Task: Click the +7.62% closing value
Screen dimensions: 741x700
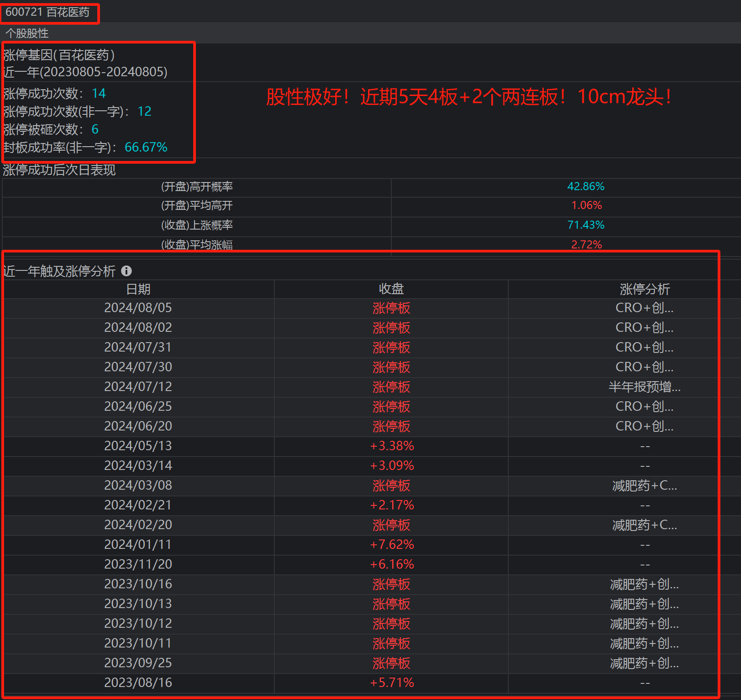Action: pos(392,544)
